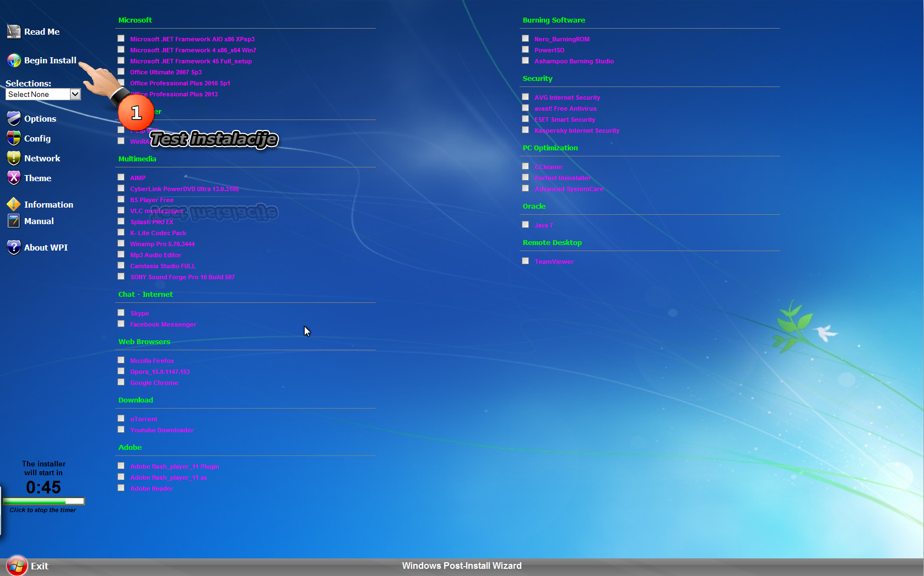The height and width of the screenshot is (576, 924).
Task: Click the "Chat - Internet" category heading
Action: (145, 295)
